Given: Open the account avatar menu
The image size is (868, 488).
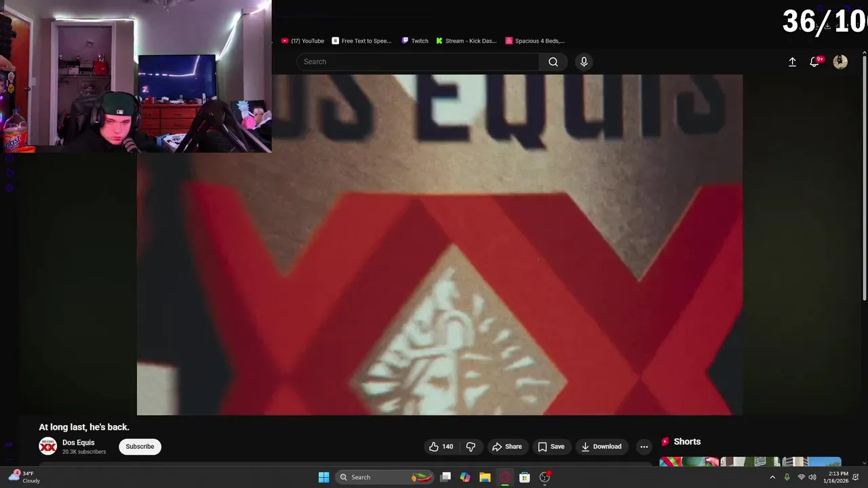Looking at the screenshot, I should pyautogui.click(x=840, y=62).
